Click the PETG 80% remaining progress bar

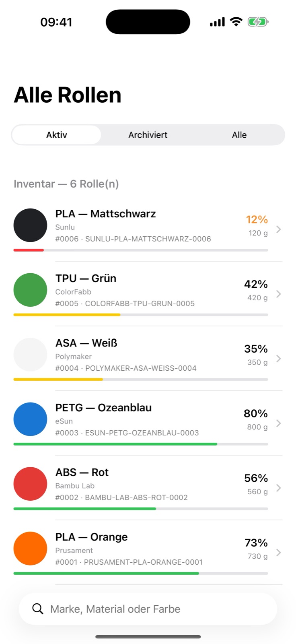pyautogui.click(x=141, y=444)
